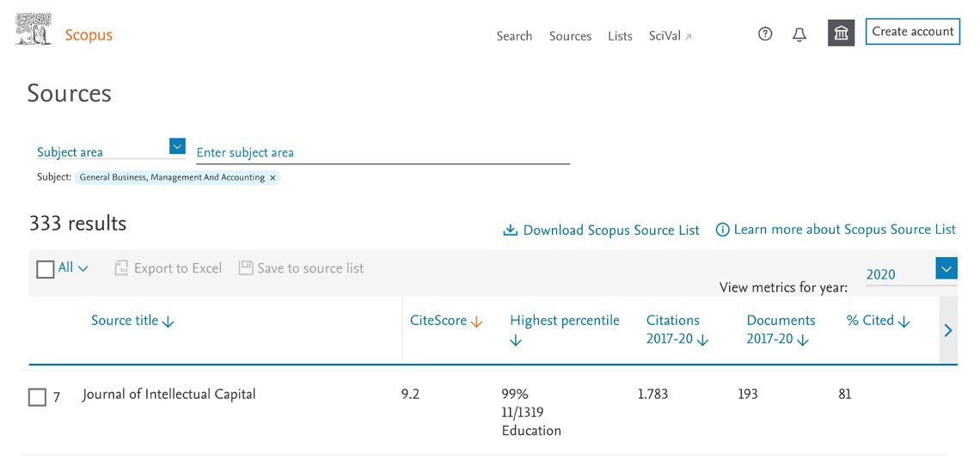Viewport: 980px width, 473px height.
Task: Click the Highest percentile column header
Action: pyautogui.click(x=565, y=320)
